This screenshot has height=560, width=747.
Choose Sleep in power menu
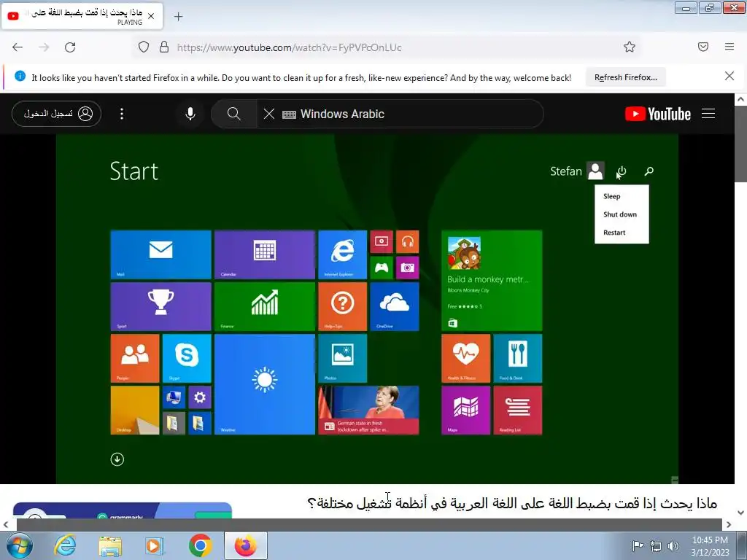pyautogui.click(x=612, y=196)
